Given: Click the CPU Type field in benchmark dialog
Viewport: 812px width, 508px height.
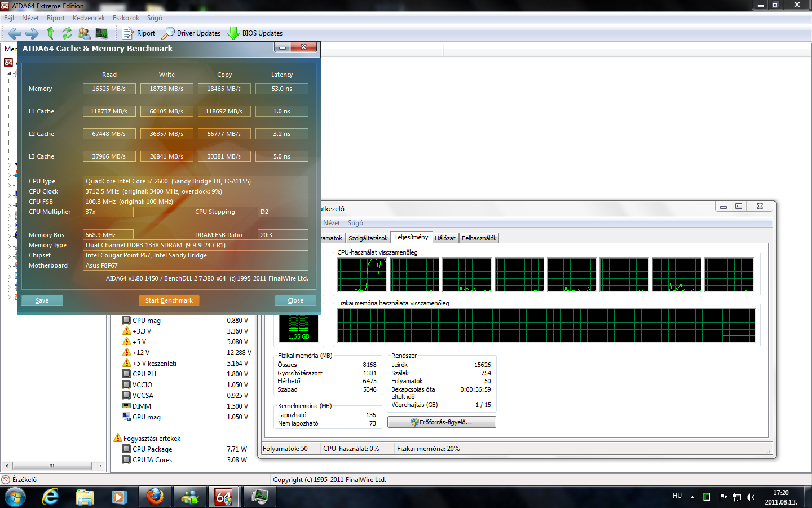Looking at the screenshot, I should tap(196, 181).
